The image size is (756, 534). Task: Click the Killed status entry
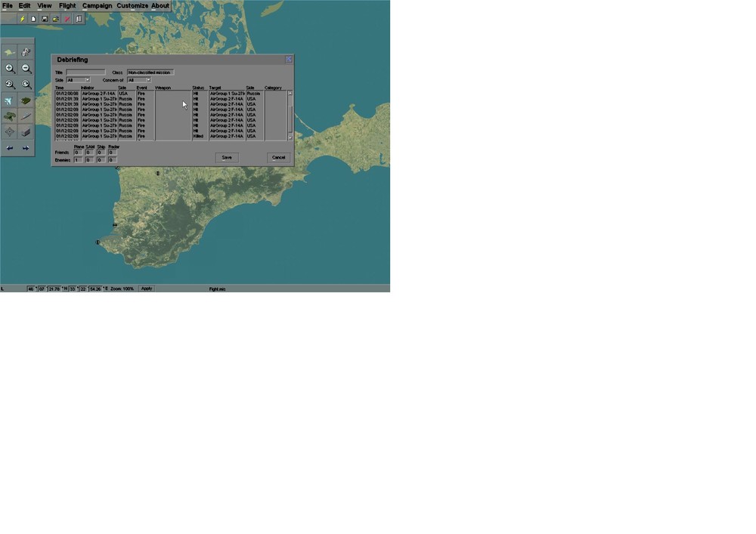click(x=198, y=136)
